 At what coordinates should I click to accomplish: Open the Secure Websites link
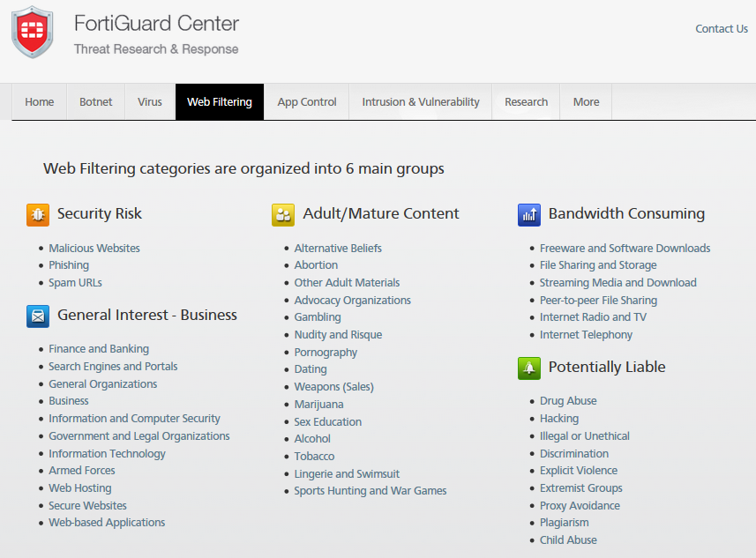pyautogui.click(x=87, y=505)
